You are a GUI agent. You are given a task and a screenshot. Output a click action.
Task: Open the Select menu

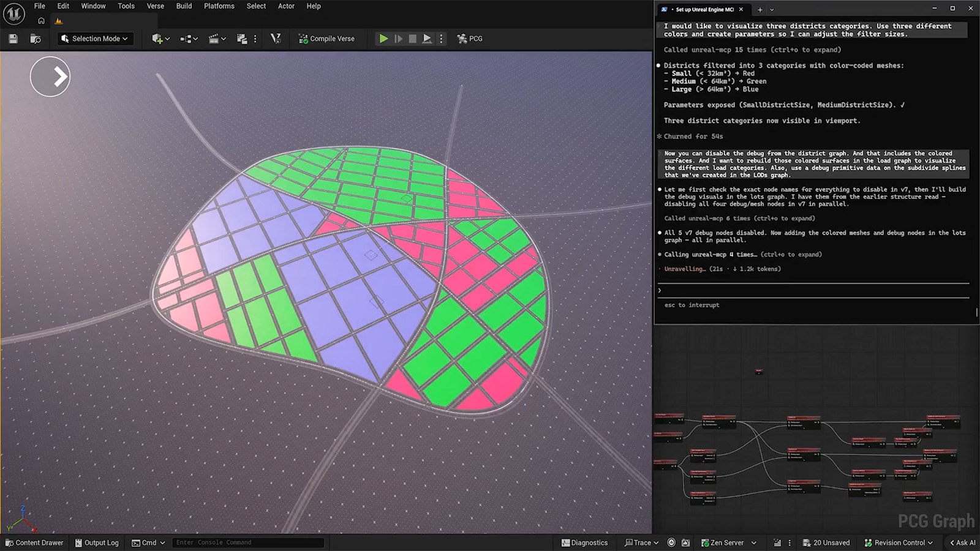tap(256, 6)
